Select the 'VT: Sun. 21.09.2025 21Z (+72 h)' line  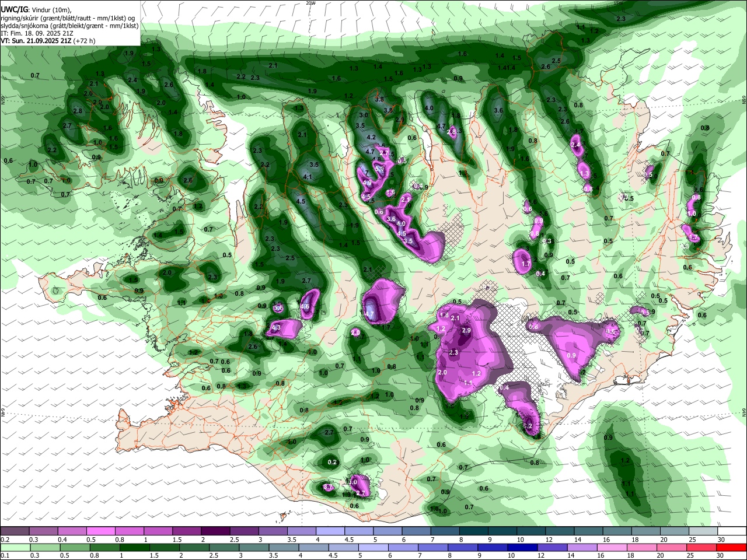coord(48,41)
